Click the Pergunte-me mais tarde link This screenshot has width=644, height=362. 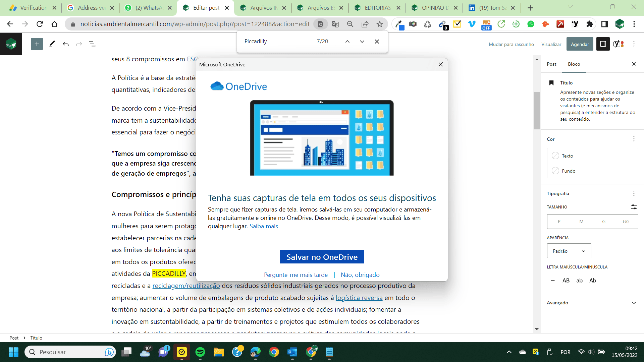point(296,275)
